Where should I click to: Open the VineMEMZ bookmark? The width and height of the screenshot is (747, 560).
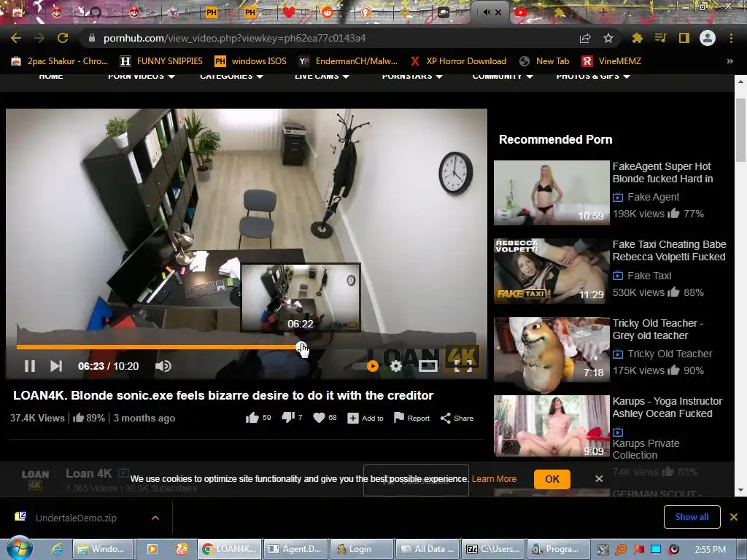(x=611, y=61)
